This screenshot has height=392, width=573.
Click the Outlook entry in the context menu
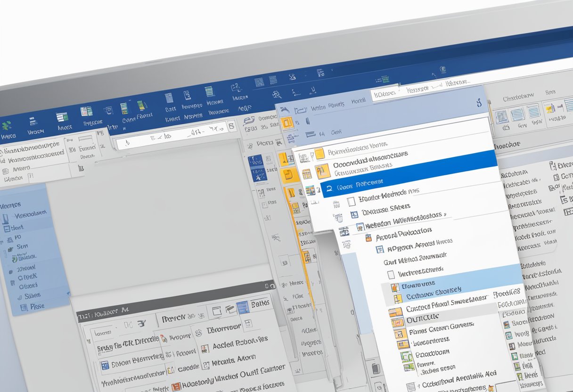pyautogui.click(x=423, y=316)
